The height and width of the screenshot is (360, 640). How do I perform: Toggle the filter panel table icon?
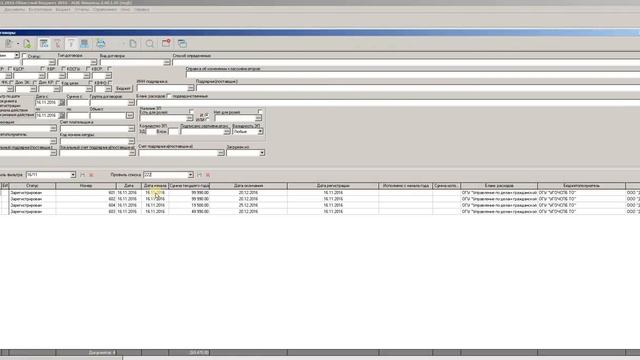(44, 44)
